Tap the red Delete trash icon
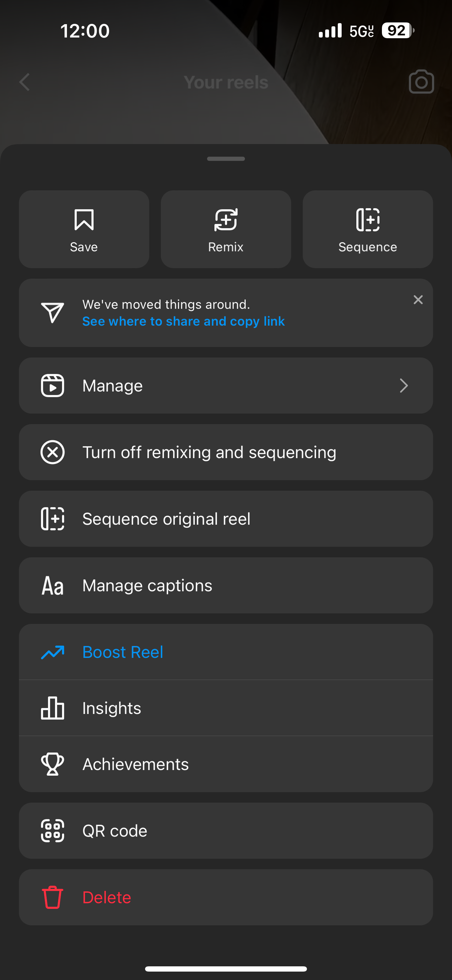This screenshot has width=452, height=980. 53,897
